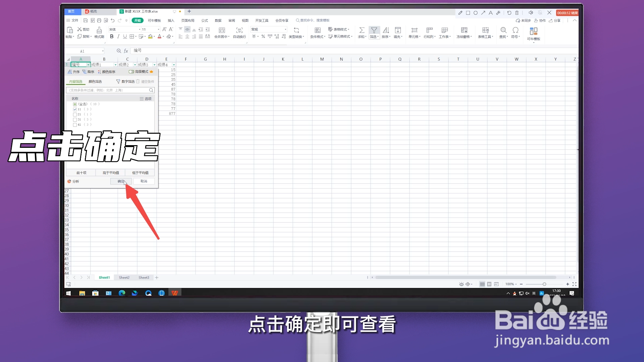Click the 高于平均值 above-average button
The width and height of the screenshot is (644, 362).
(110, 173)
